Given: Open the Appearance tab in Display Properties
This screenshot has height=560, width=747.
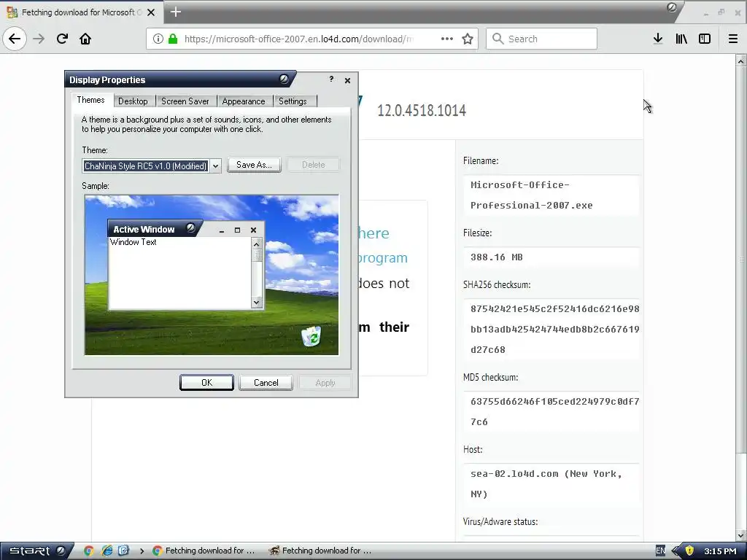Looking at the screenshot, I should 244,101.
